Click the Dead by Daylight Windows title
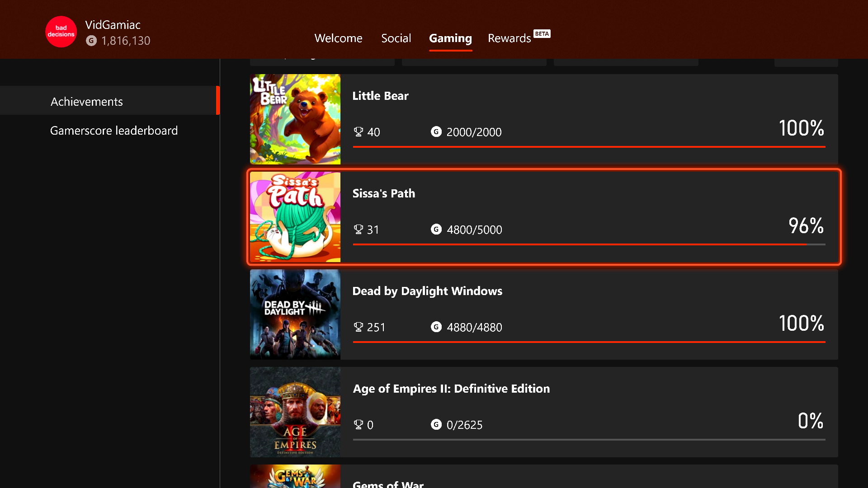This screenshot has width=868, height=488. (427, 291)
